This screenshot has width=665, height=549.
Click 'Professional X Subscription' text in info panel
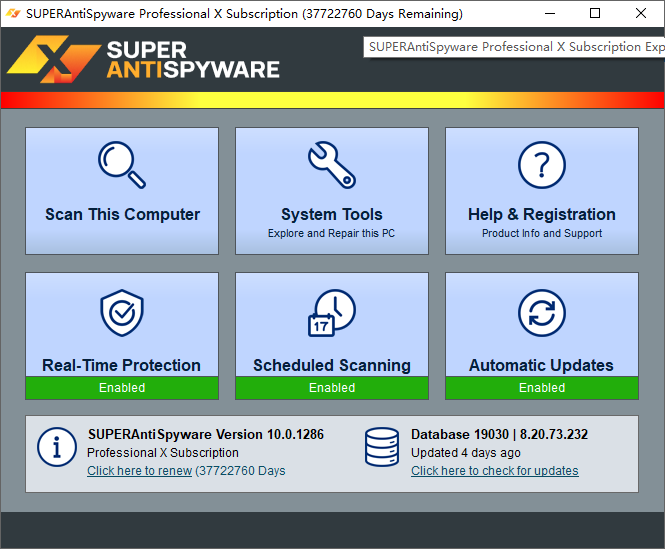tap(163, 453)
